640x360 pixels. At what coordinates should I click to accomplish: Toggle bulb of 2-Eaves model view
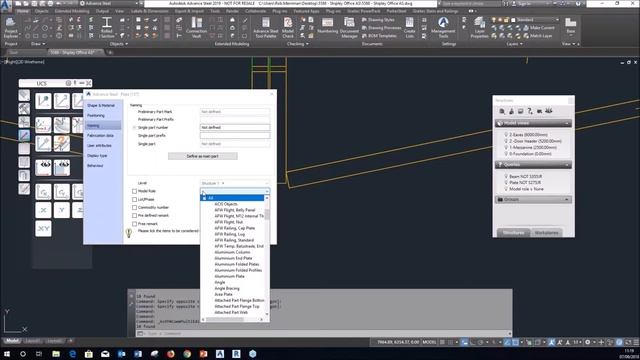(506, 134)
